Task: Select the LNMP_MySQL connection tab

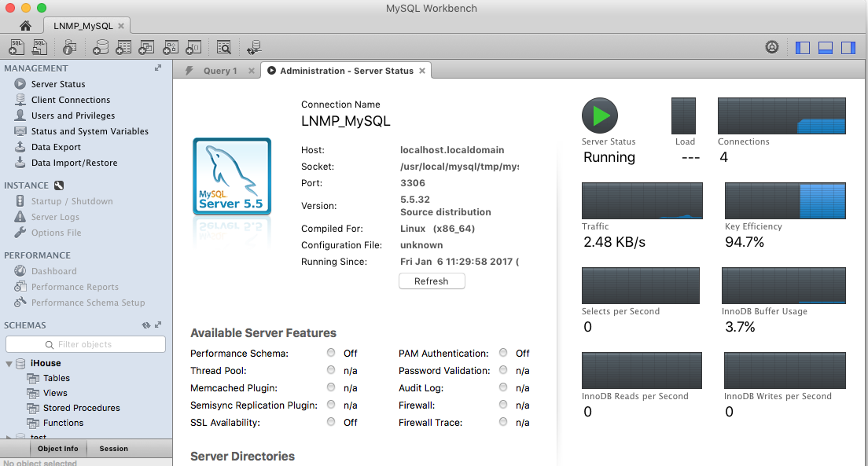Action: [83, 25]
